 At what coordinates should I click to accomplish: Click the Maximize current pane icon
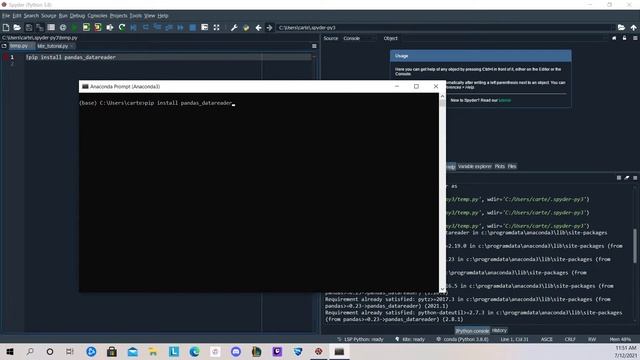coord(216,27)
